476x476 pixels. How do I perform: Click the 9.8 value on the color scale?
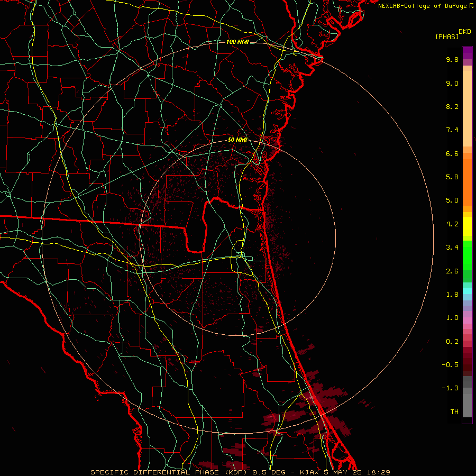pos(452,59)
